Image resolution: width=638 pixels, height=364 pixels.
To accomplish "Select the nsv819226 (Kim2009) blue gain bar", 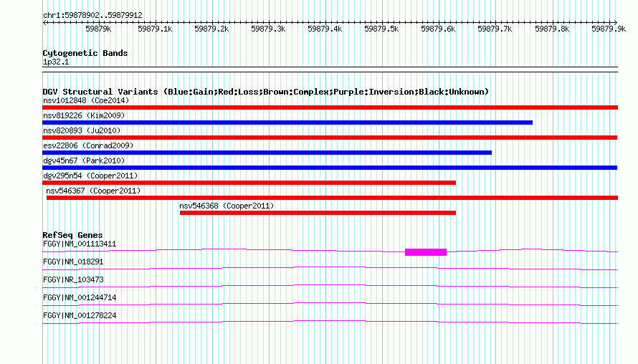I will 287,123.
